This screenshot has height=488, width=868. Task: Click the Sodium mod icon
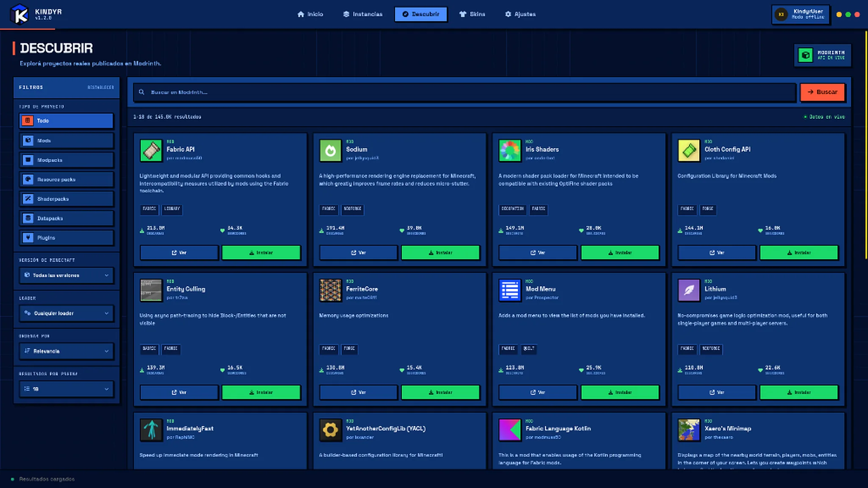click(x=330, y=150)
